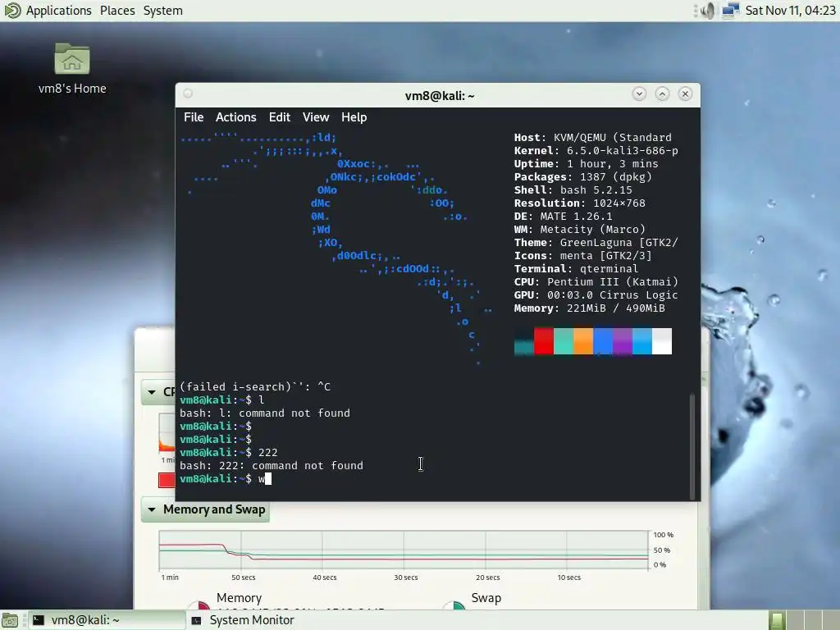The width and height of the screenshot is (840, 630).
Task: Click the 'WM: Metacity (Marco)' line
Action: [580, 230]
